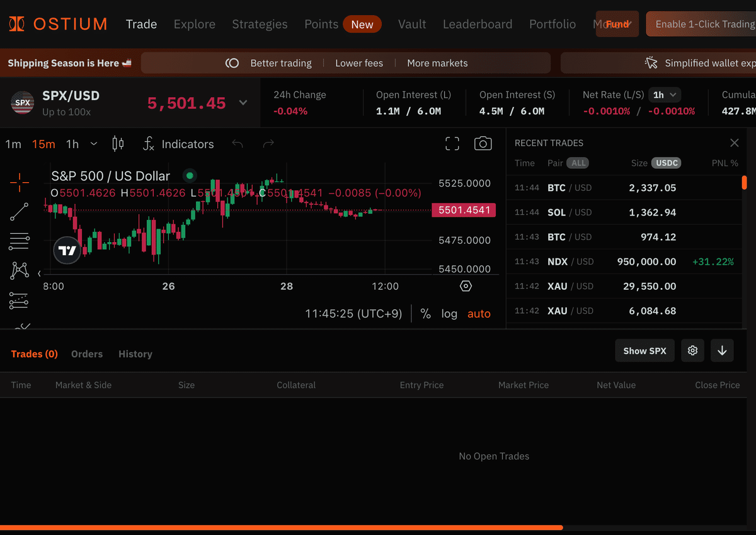Toggle the ALL pair filter
The image size is (756, 535).
click(x=577, y=163)
